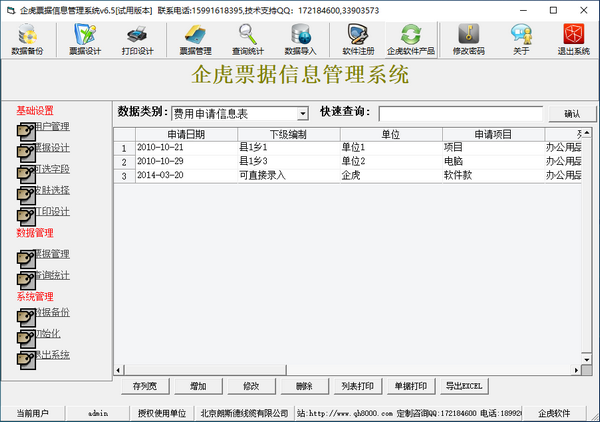Open 用户管理 in the left sidebar
The image size is (600, 422).
(49, 127)
